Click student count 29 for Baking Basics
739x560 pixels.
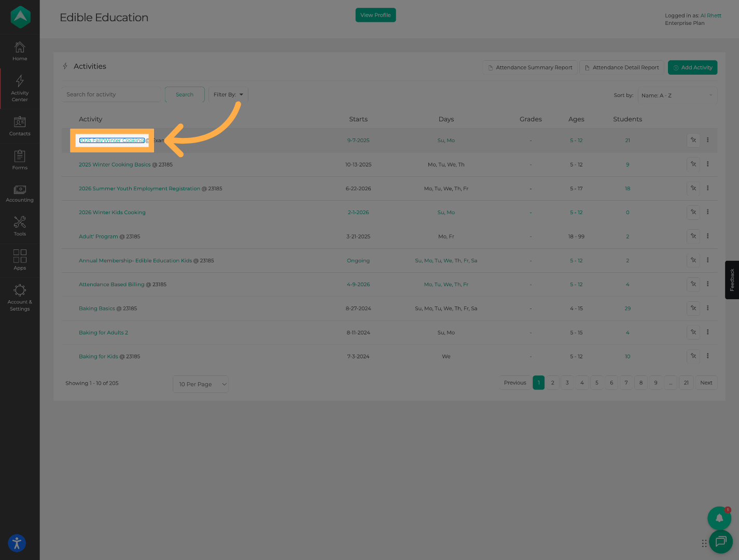tap(628, 309)
